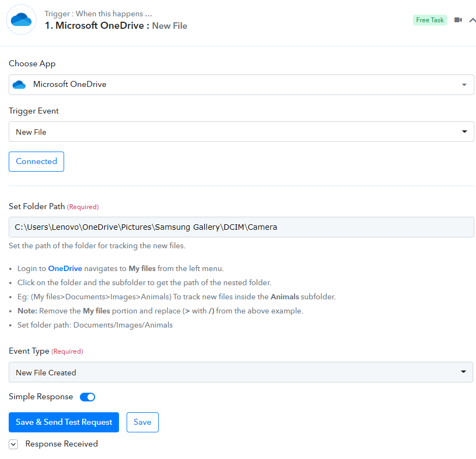Open the Event Type dropdown arrow
Screen dimensions: 476x459
[x=464, y=372]
